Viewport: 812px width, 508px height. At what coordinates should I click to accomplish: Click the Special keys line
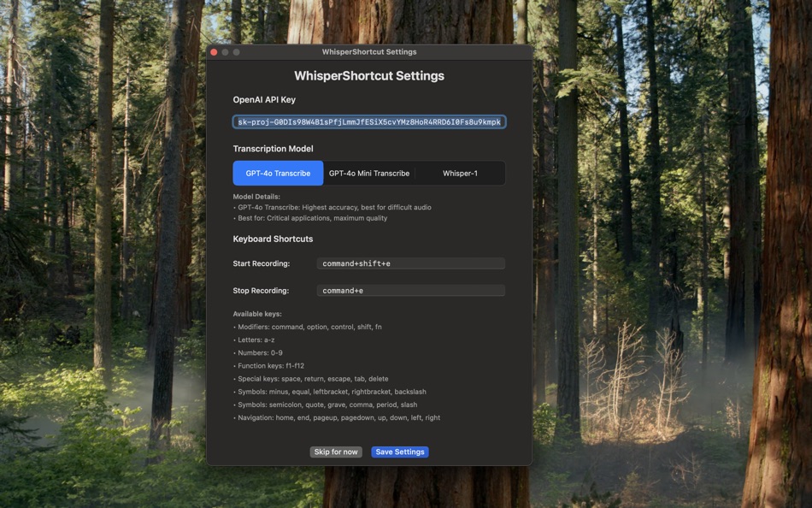pos(311,379)
